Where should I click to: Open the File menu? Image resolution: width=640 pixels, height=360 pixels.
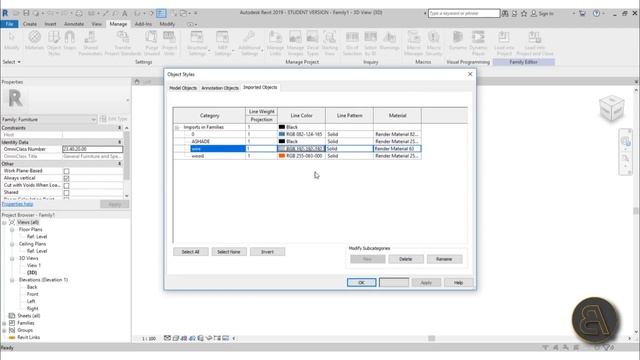(9, 24)
